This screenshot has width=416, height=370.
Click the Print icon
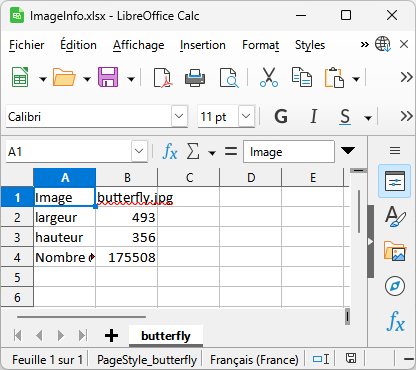point(195,78)
